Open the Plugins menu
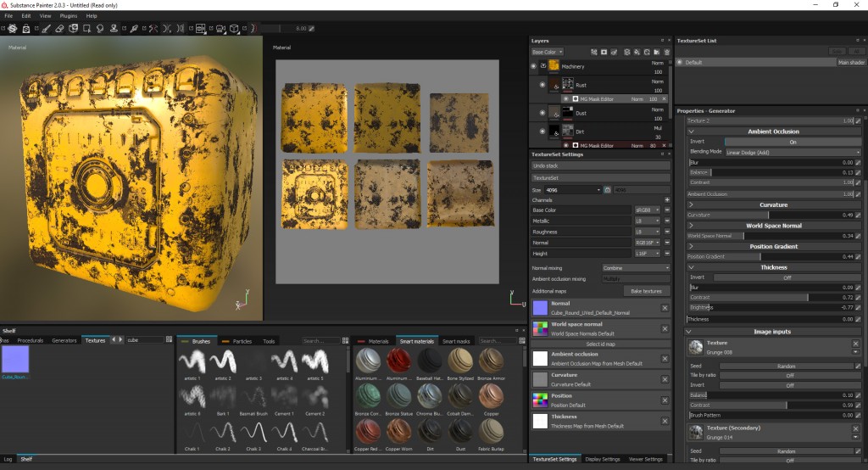868x470 pixels. point(69,15)
